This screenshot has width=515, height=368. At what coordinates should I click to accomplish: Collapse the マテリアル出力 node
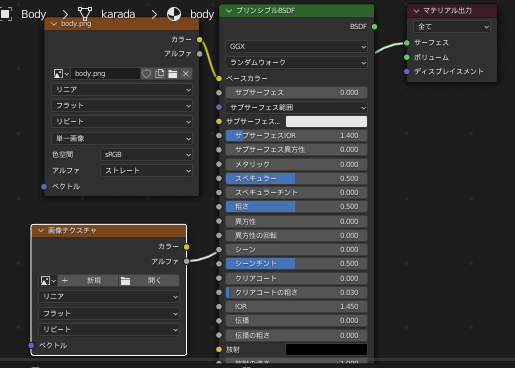pos(416,11)
